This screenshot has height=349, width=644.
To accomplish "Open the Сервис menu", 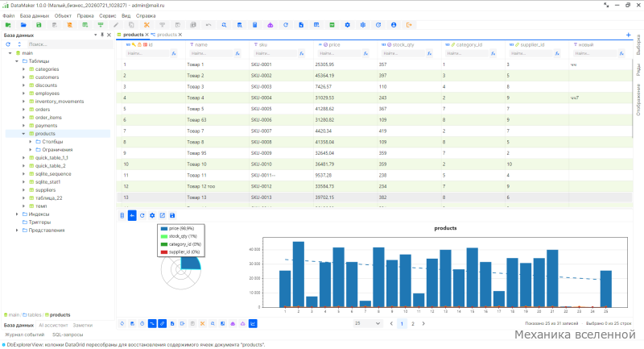I will click(108, 16).
